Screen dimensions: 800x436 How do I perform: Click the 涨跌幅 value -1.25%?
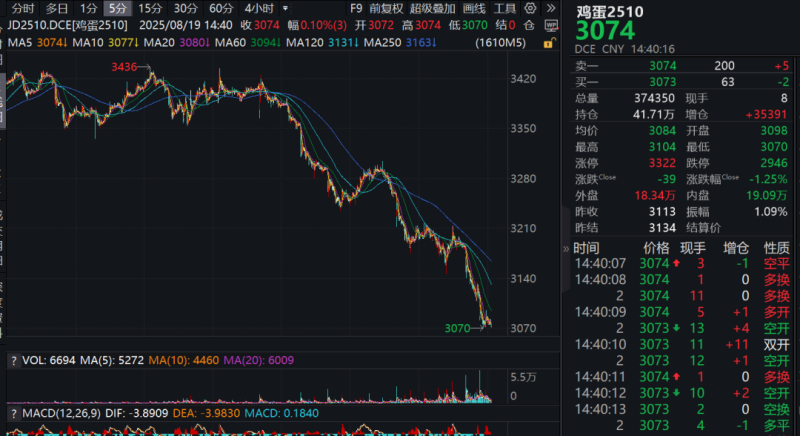[x=768, y=179]
